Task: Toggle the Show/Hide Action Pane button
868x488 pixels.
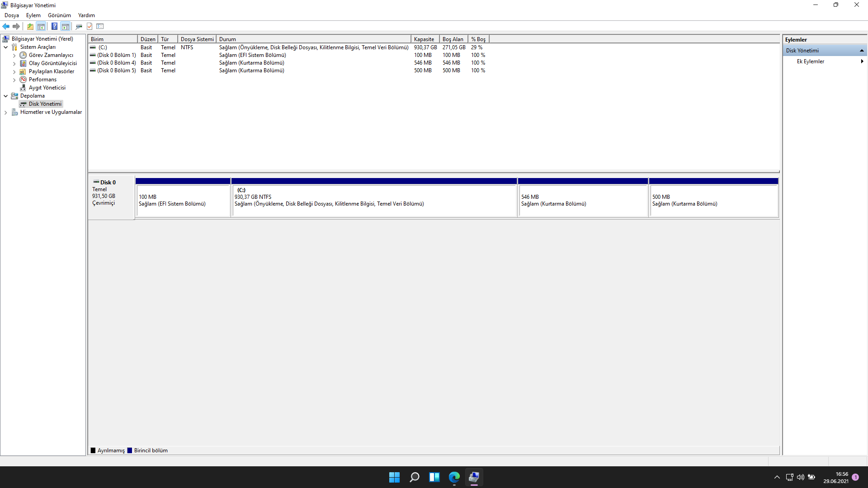Action: [x=66, y=26]
